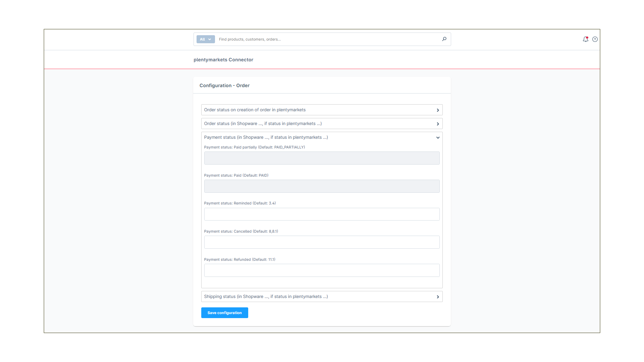Click the 'Configuration - Order' card heading
The image size is (644, 362).
click(224, 85)
